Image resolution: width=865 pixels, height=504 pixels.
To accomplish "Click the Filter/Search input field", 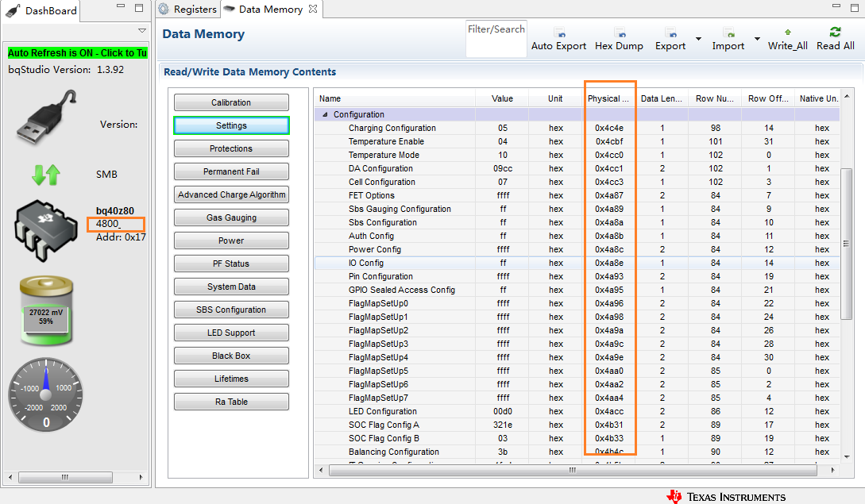I will [x=496, y=38].
